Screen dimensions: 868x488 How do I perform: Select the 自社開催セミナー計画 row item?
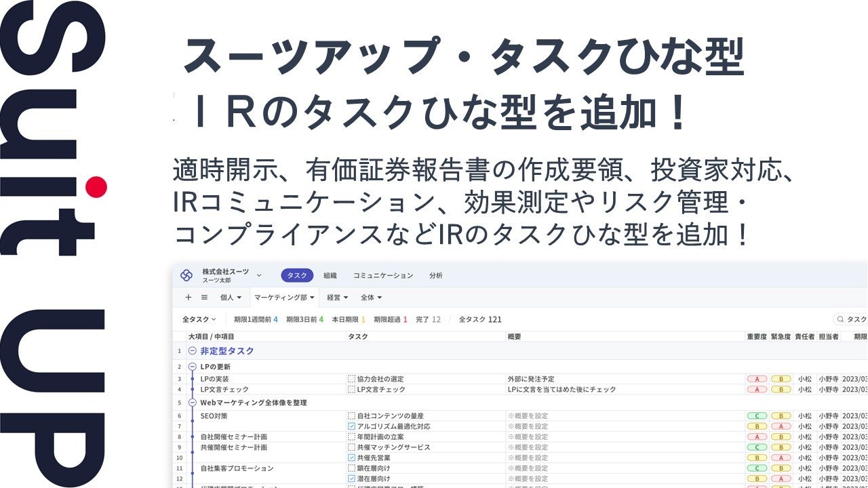coord(233,437)
